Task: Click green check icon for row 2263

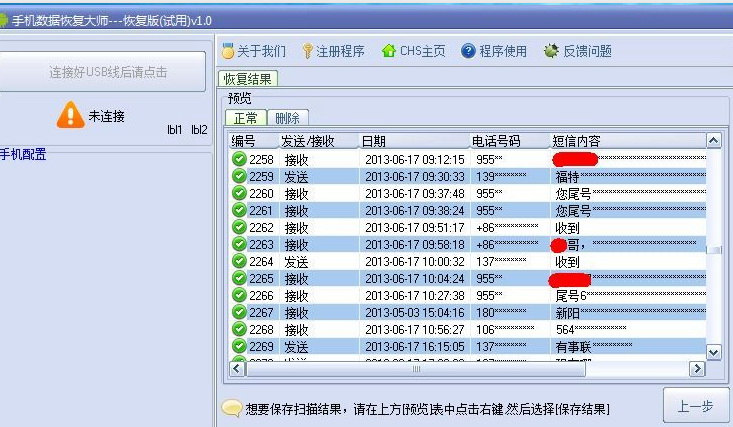Action: (239, 244)
